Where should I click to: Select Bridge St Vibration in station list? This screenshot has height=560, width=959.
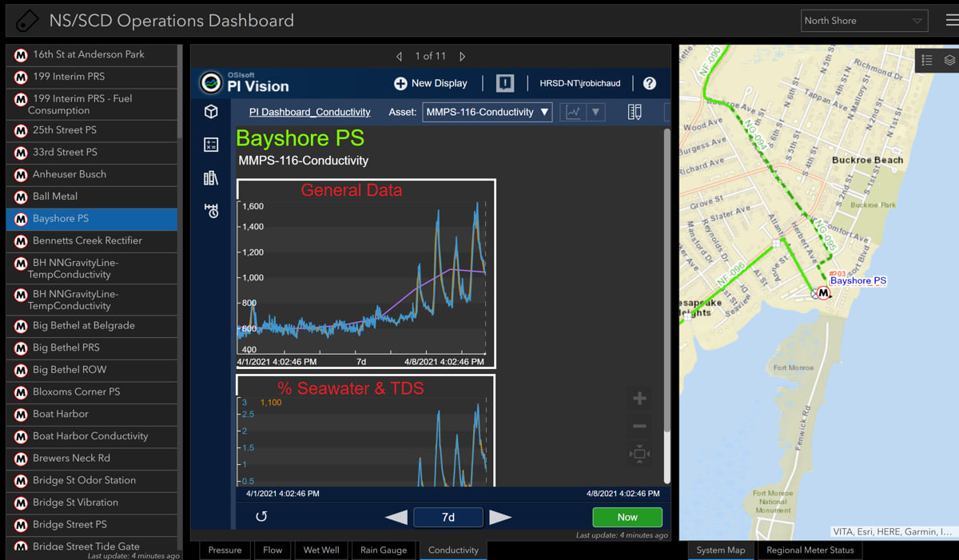[x=92, y=502]
